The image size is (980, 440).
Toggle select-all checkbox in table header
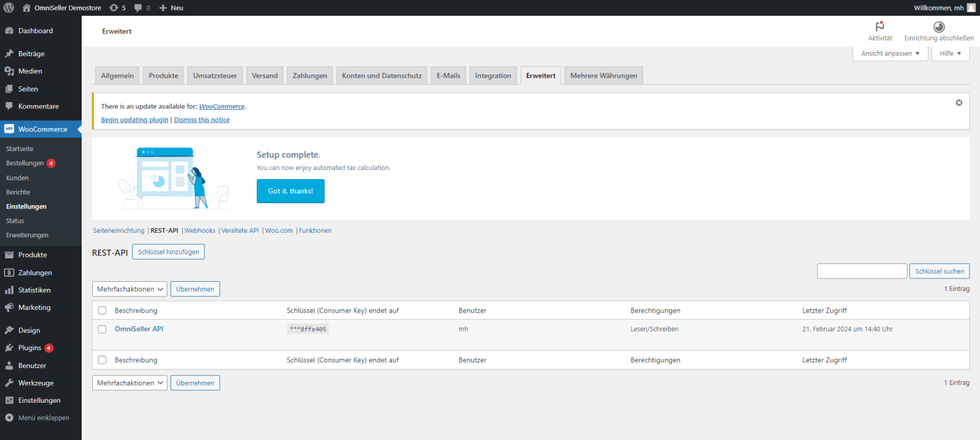pos(102,311)
